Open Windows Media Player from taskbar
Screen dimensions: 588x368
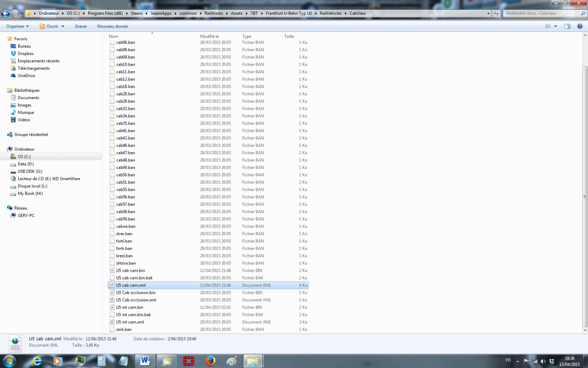coord(58,361)
